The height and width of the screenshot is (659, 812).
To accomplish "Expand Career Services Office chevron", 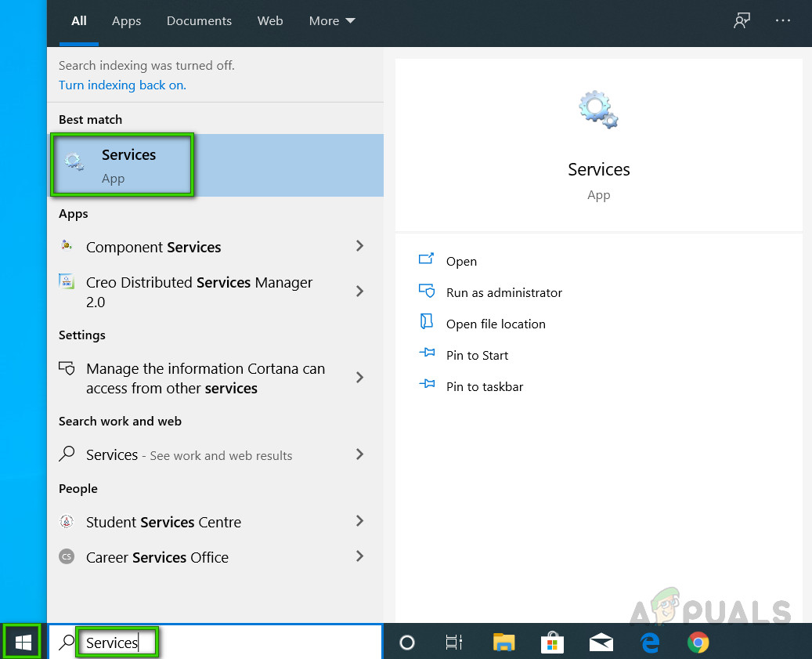I will pyautogui.click(x=360, y=556).
